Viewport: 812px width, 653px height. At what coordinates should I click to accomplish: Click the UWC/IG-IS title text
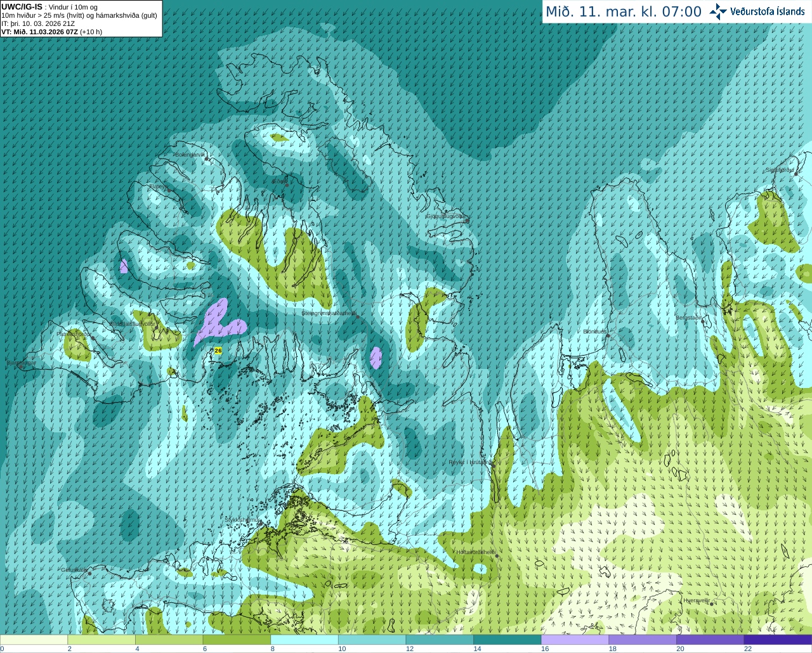click(x=22, y=6)
